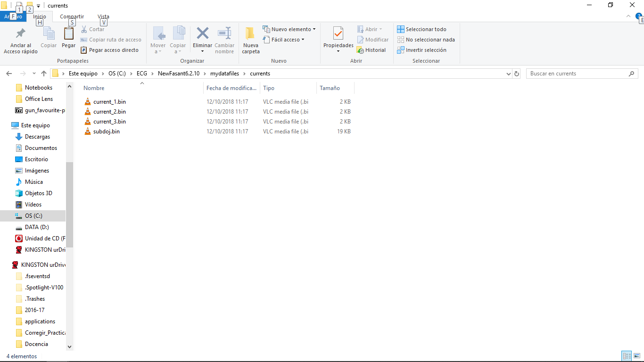Open the Vista ribbon tab
The width and height of the screenshot is (644, 362).
pyautogui.click(x=103, y=16)
